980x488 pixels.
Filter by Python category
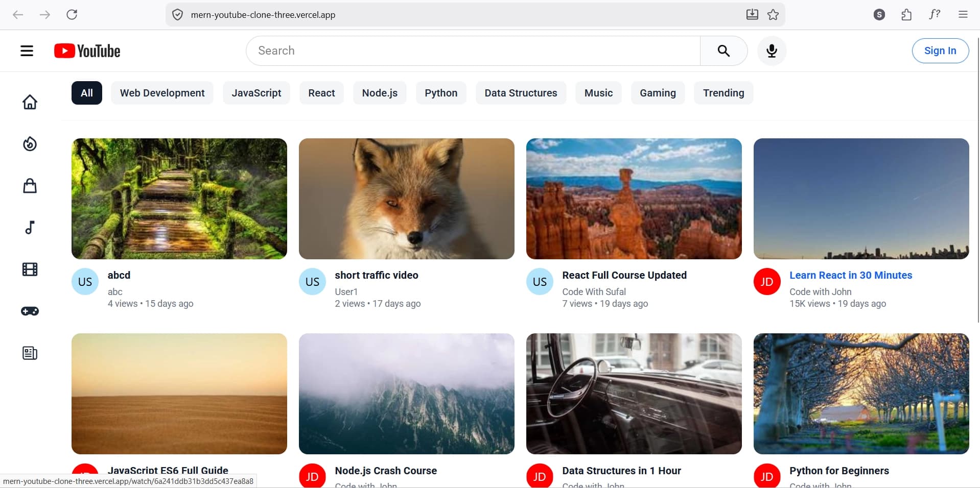click(x=441, y=93)
